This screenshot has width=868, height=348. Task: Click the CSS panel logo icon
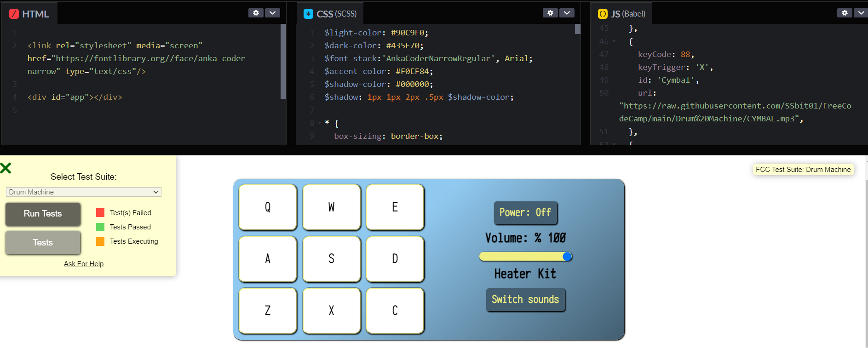(308, 14)
